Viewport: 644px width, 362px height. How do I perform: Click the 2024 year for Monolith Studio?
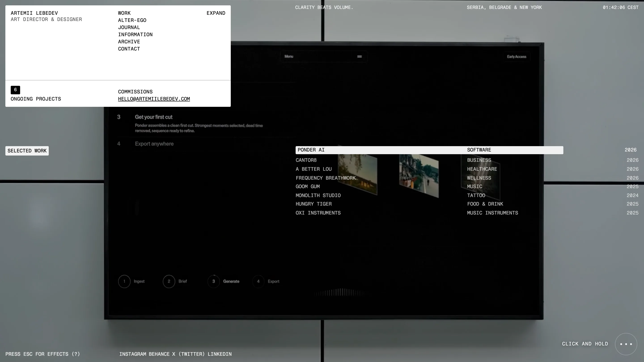coord(633,196)
